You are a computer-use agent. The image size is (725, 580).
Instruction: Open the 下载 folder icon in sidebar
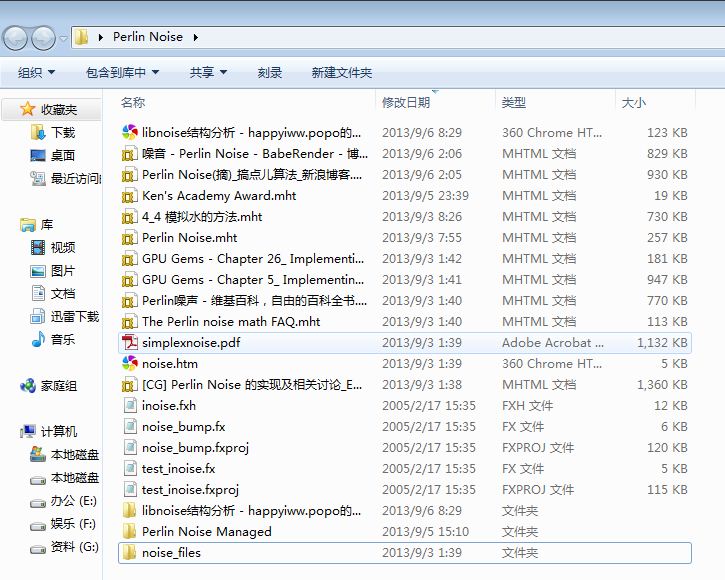click(x=37, y=132)
